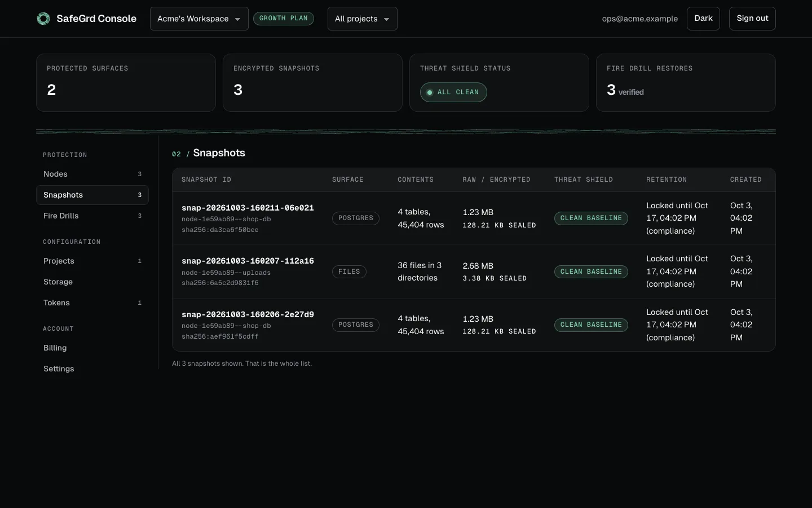Click the All 3 snapshots shown footer text
Screen dimensions: 812x508
(242, 364)
